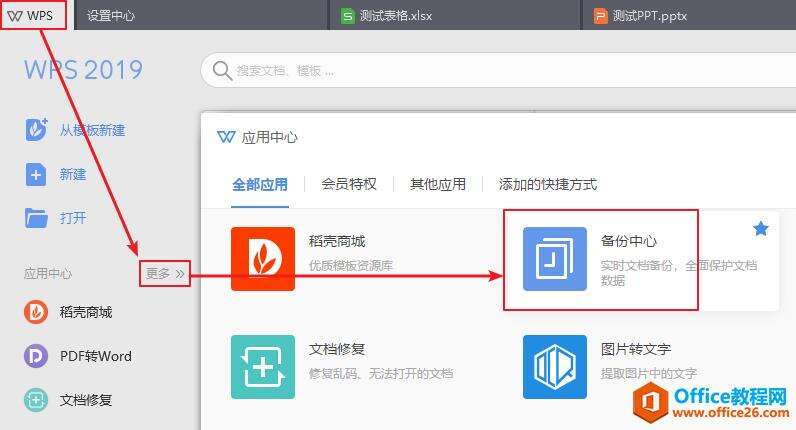This screenshot has height=430, width=796.
Task: Click the red 稻壳商城 app tile icon
Action: (x=263, y=259)
